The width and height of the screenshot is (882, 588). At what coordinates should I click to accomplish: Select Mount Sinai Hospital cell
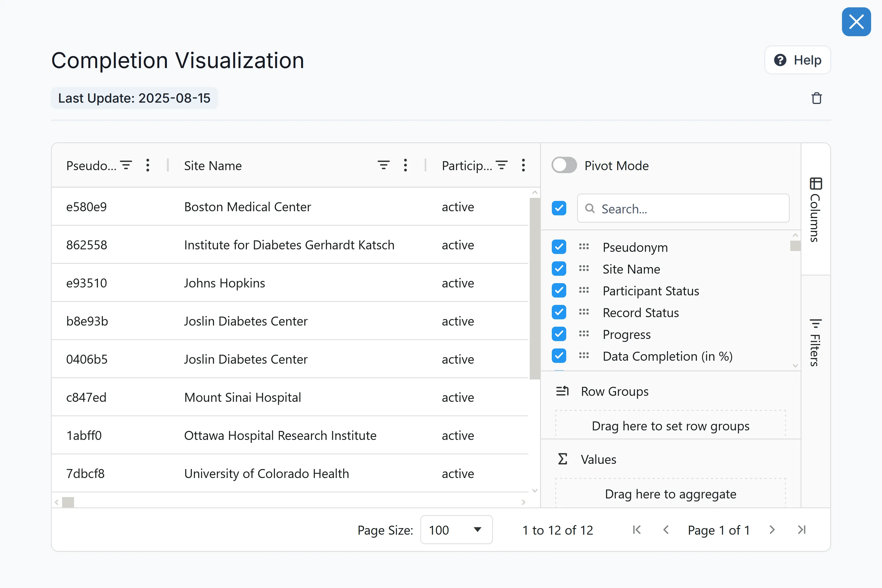click(x=243, y=397)
